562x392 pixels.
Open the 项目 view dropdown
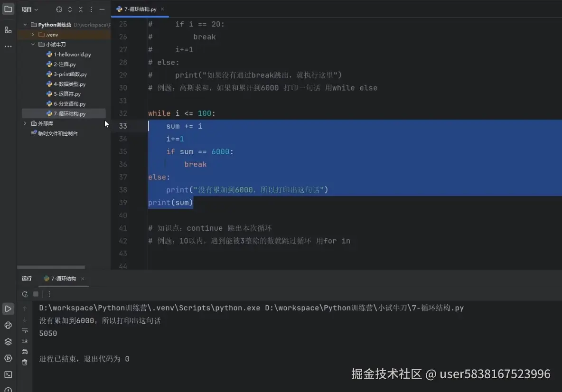(x=29, y=9)
